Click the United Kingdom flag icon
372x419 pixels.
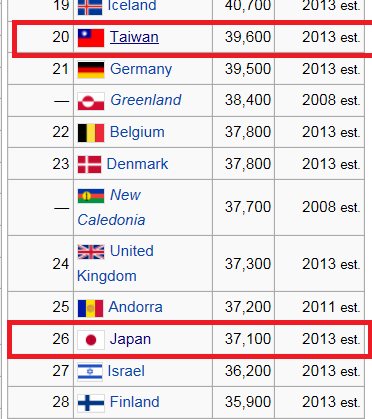(x=91, y=252)
